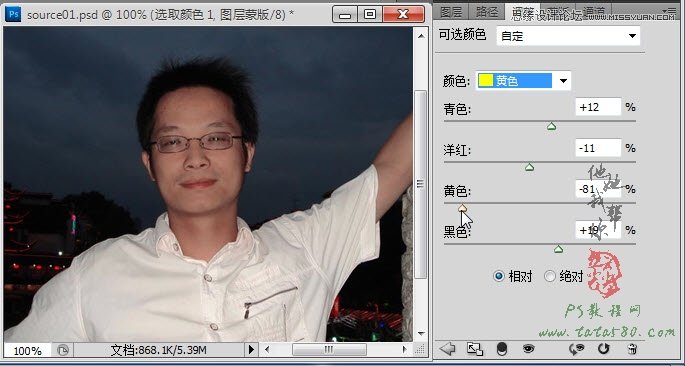View previous state eye-arrow icon

pos(577,349)
